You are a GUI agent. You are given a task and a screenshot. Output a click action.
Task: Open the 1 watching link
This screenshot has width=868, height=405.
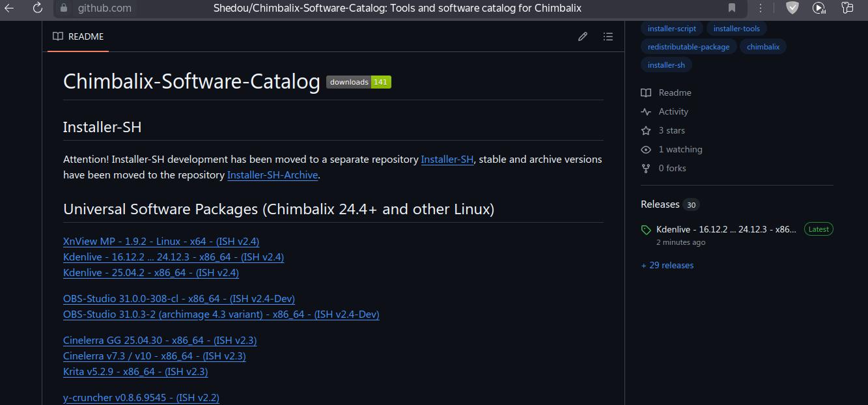tap(680, 149)
